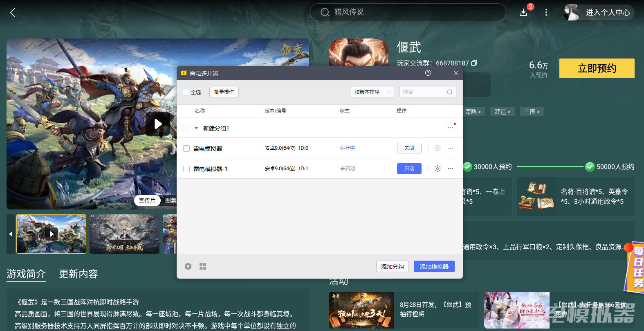644x331 pixels.
Task: Click 关闭 for 雷电模拟器
Action: (409, 148)
